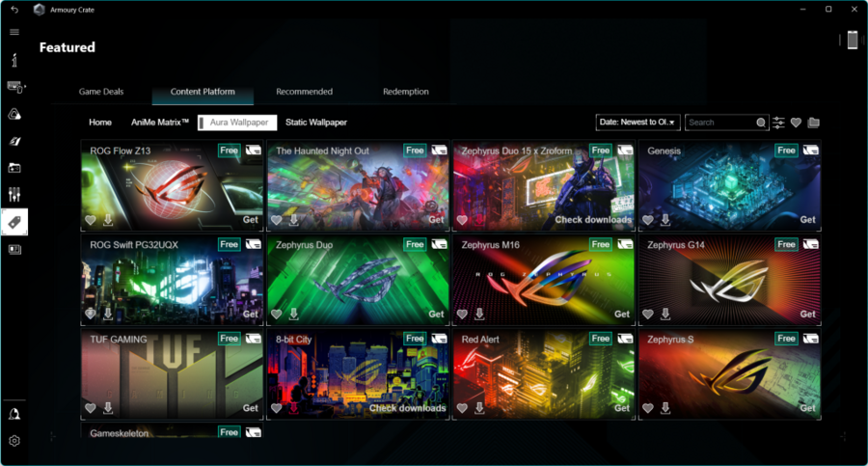This screenshot has width=868, height=466.
Task: Open the hamburger menu in sidebar
Action: 14,32
